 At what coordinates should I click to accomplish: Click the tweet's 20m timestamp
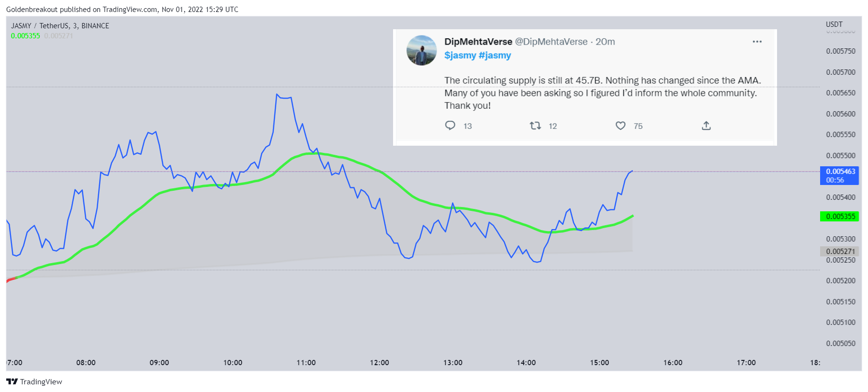tap(605, 42)
